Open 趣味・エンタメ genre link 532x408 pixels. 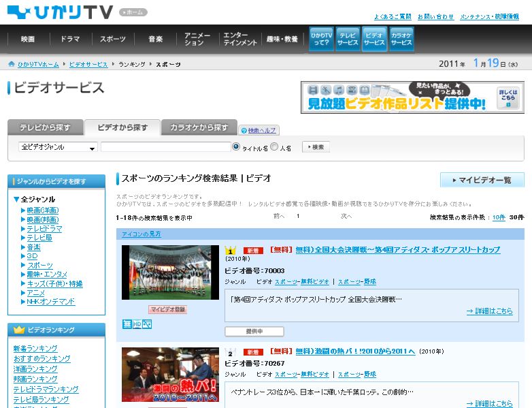(x=47, y=274)
